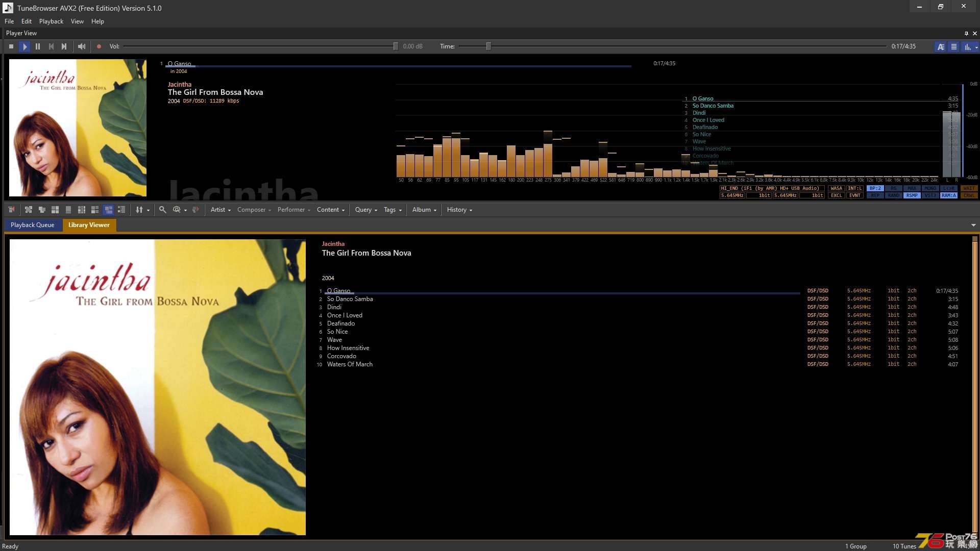Mute audio with the speaker icon
Image resolution: width=980 pixels, height=551 pixels.
82,46
